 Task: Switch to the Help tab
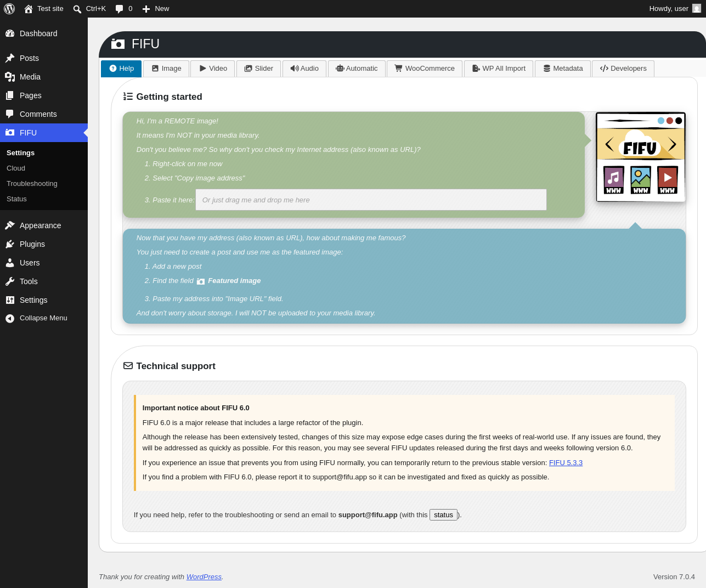tap(121, 69)
